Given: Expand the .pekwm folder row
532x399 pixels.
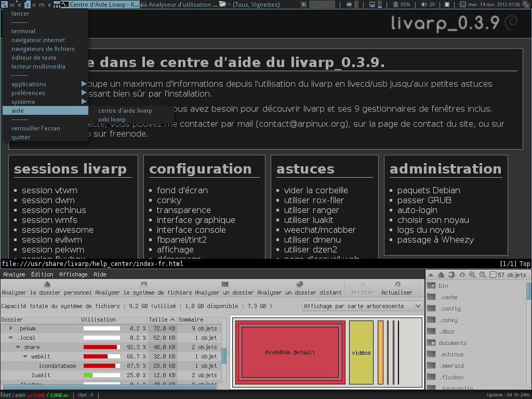Looking at the screenshot, I should 11,328.
